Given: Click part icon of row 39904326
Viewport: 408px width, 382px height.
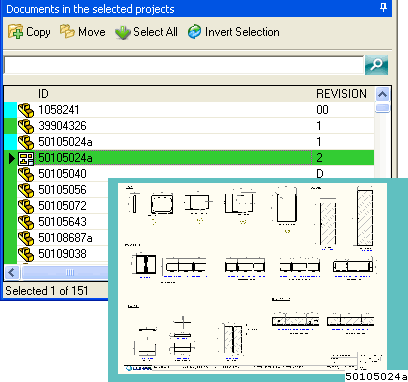Looking at the screenshot, I should coord(26,126).
